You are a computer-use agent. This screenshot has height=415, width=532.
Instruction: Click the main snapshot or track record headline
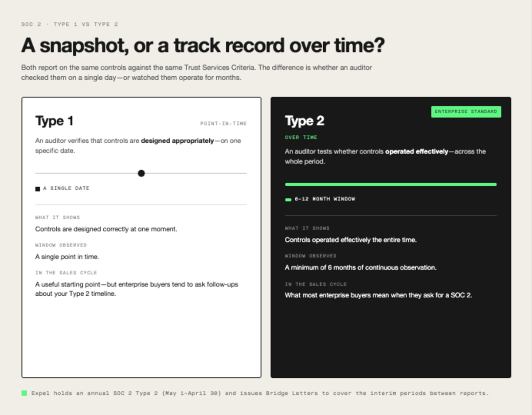pyautogui.click(x=203, y=46)
